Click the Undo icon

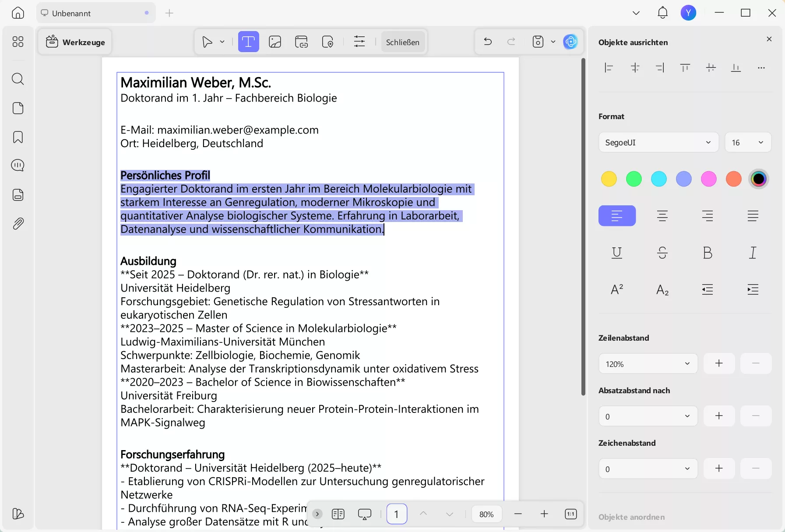tap(487, 42)
